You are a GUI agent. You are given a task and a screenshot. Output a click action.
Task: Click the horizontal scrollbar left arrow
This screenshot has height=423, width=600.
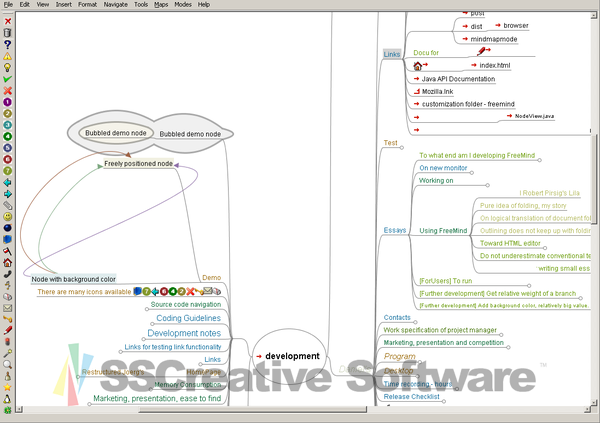pyautogui.click(x=19, y=410)
